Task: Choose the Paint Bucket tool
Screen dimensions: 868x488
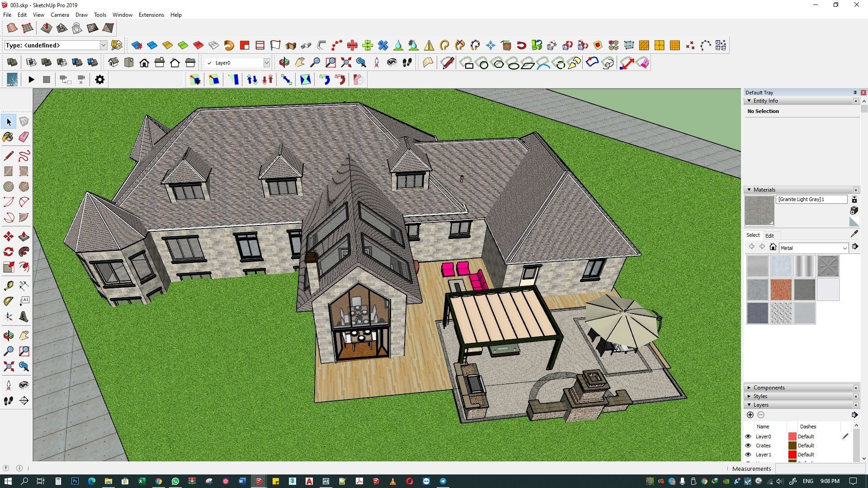Action: point(8,137)
